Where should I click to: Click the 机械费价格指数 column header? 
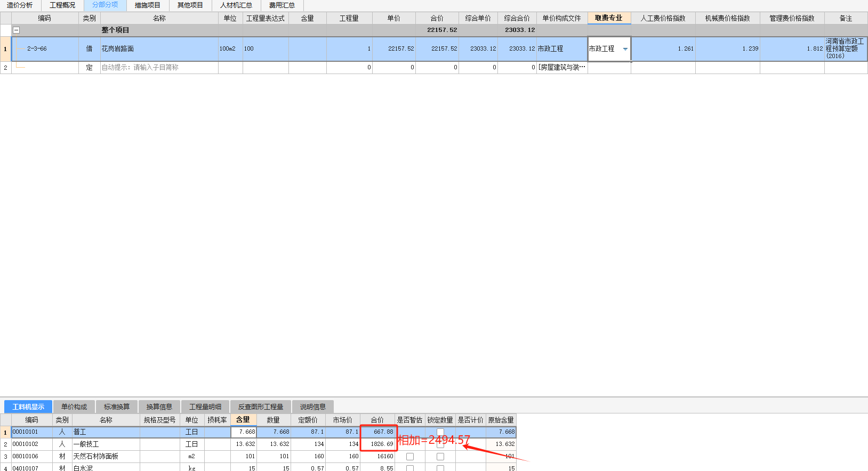pos(728,18)
